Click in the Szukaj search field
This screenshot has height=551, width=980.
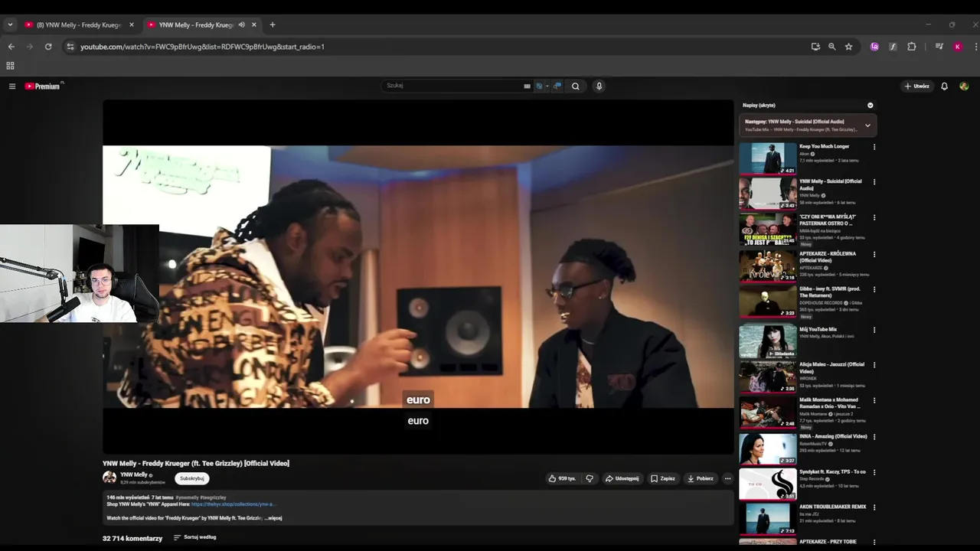pos(452,86)
